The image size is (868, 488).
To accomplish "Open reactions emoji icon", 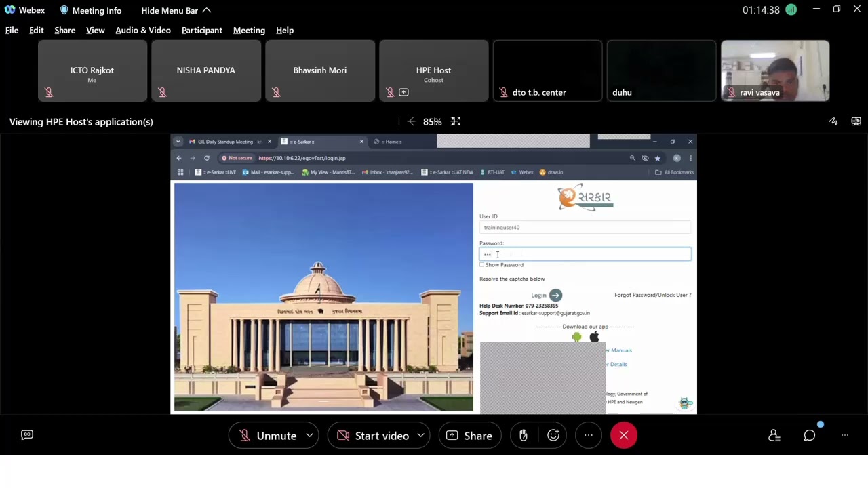I will pos(553,435).
